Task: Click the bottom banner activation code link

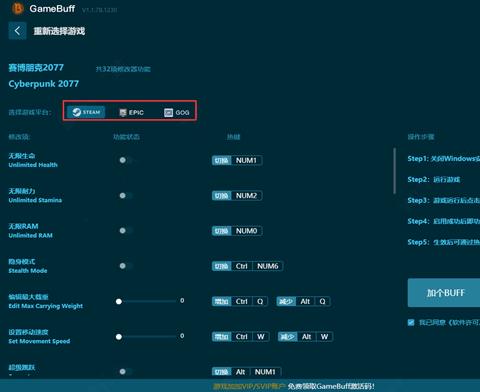Action: [x=331, y=386]
